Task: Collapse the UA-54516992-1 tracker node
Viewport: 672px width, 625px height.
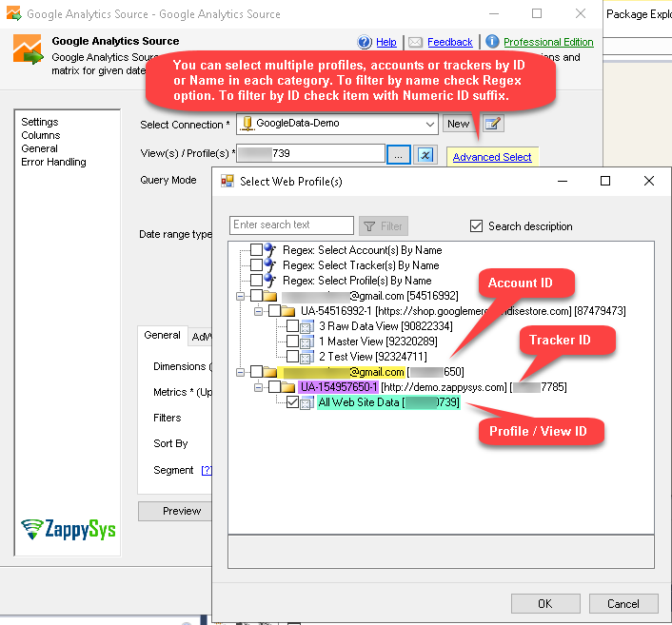Action: 259,311
